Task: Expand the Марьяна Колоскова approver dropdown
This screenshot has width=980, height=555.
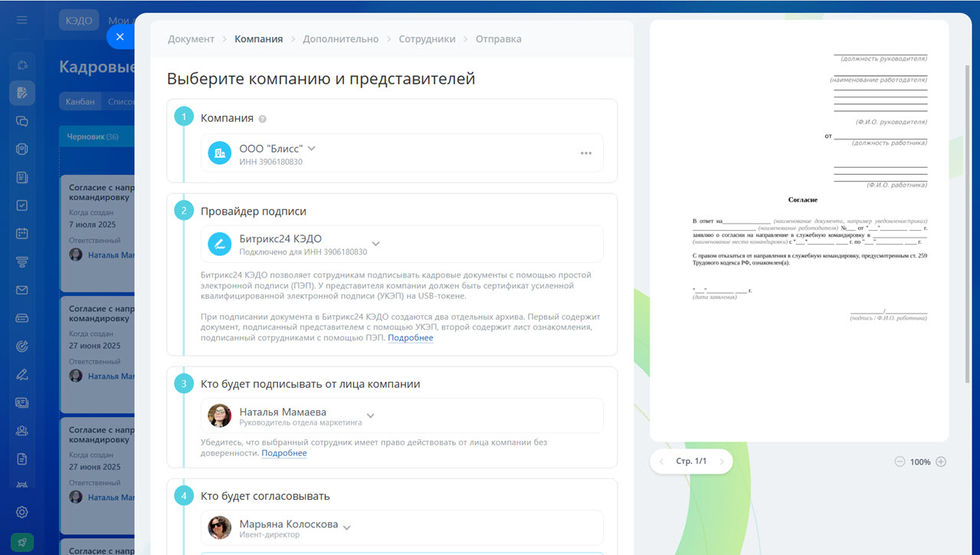Action: 347,527
